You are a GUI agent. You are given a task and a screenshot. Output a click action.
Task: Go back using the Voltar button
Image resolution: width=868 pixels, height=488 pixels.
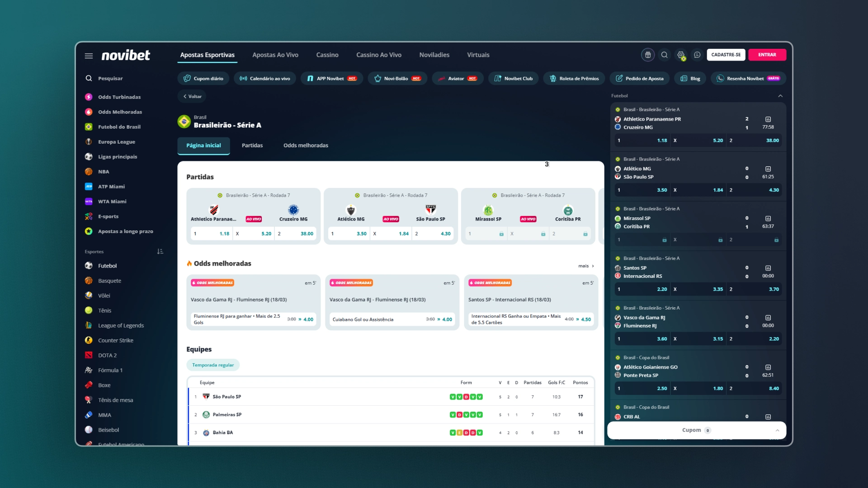coord(192,96)
